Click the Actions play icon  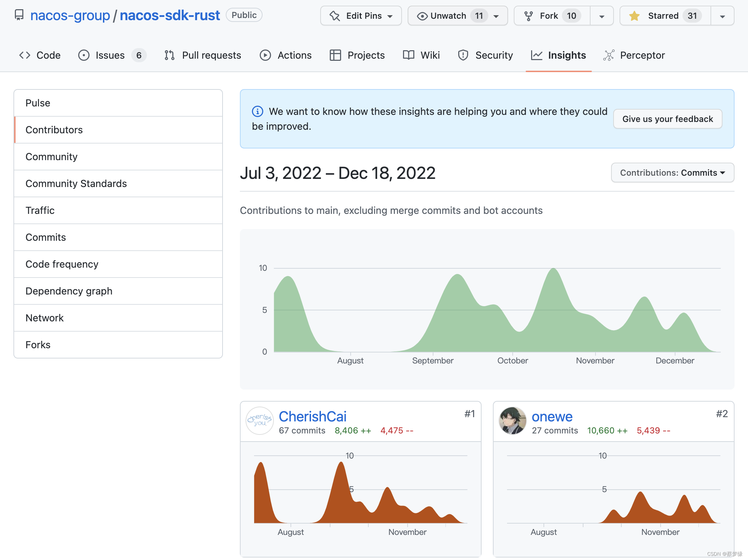click(x=265, y=55)
